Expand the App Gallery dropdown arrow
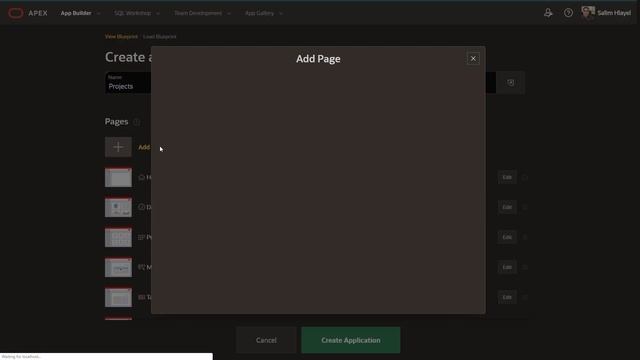 (x=280, y=13)
